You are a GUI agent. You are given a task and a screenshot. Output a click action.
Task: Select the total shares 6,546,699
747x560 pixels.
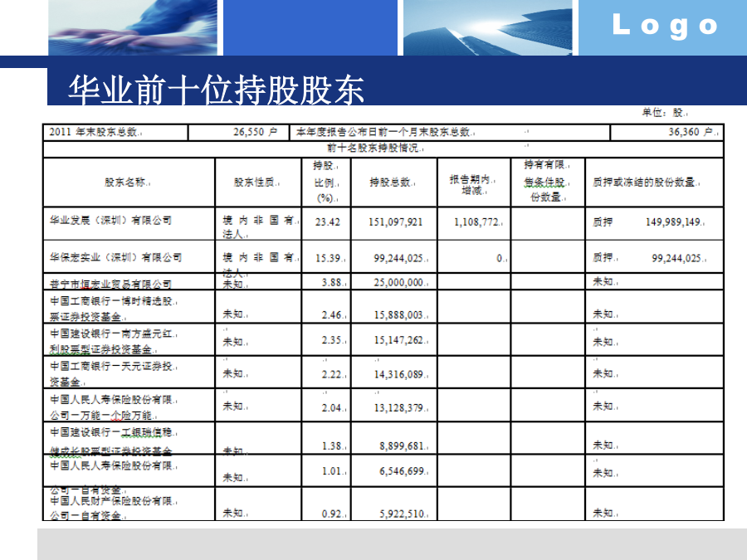401,471
